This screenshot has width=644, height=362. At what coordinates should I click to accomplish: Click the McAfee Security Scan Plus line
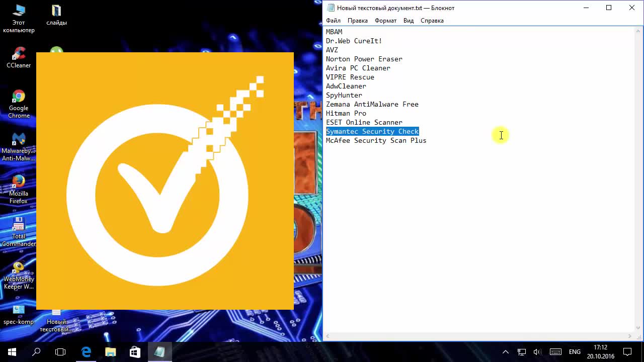click(x=376, y=140)
